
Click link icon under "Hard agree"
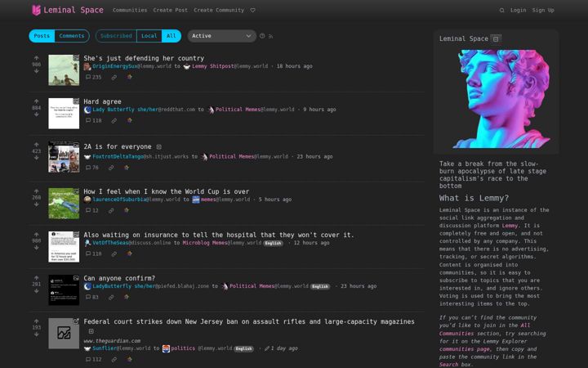click(x=114, y=120)
